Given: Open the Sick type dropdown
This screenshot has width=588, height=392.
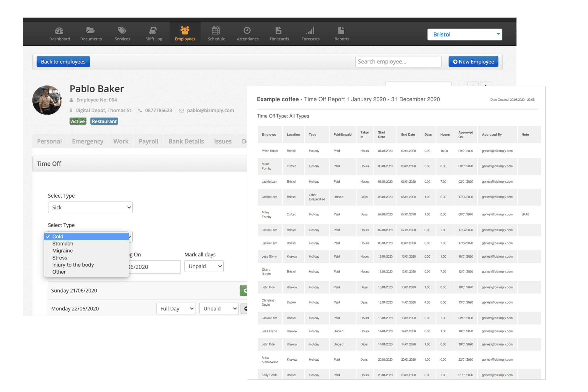Looking at the screenshot, I should click(x=90, y=207).
